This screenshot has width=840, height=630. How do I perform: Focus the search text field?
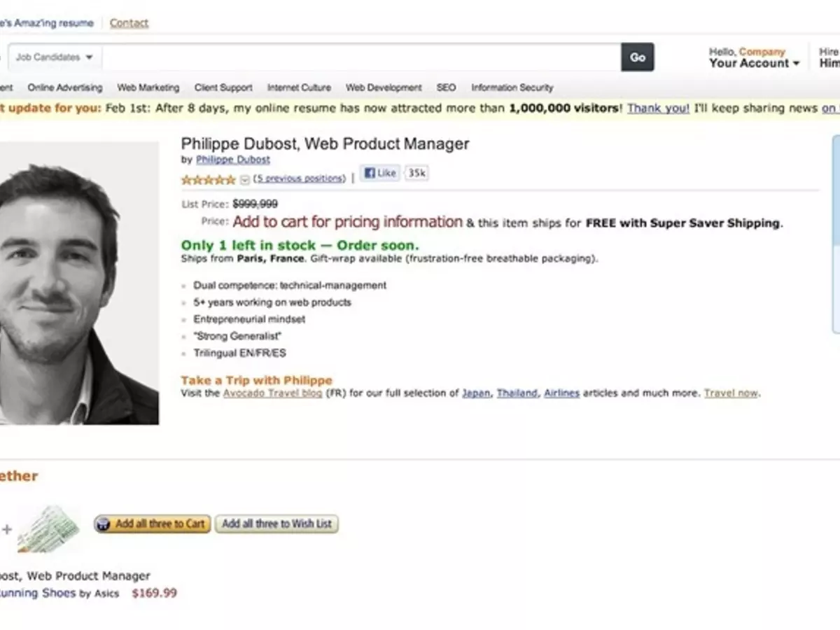tap(360, 57)
